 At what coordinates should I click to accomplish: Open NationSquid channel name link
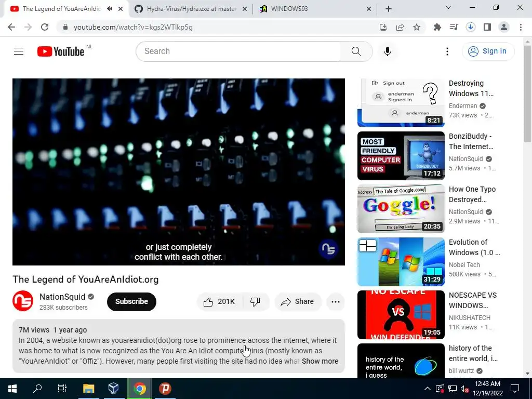click(x=62, y=297)
